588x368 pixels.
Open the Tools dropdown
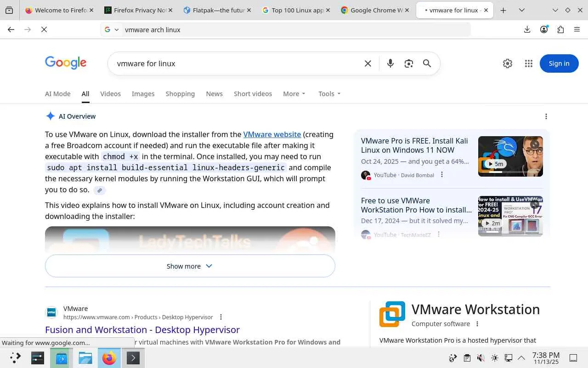(x=329, y=94)
